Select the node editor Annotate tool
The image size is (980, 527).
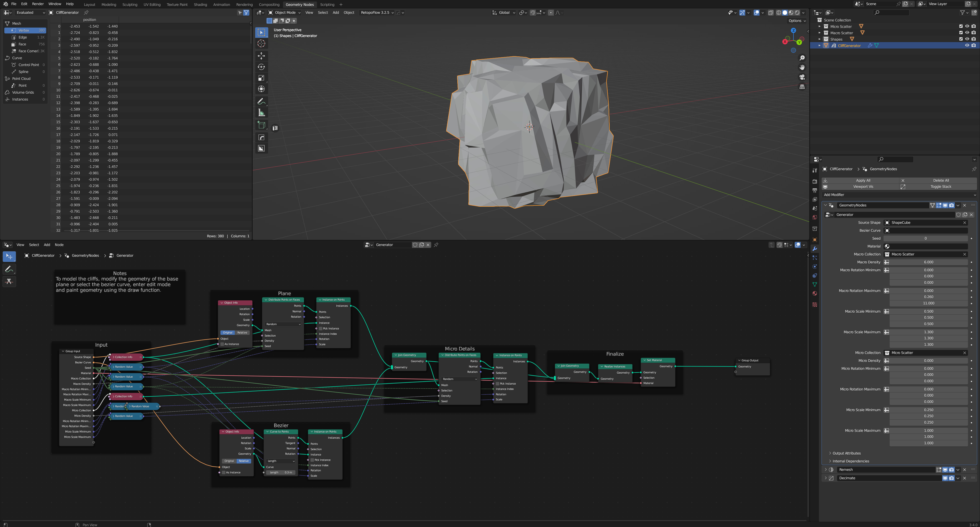(x=9, y=269)
